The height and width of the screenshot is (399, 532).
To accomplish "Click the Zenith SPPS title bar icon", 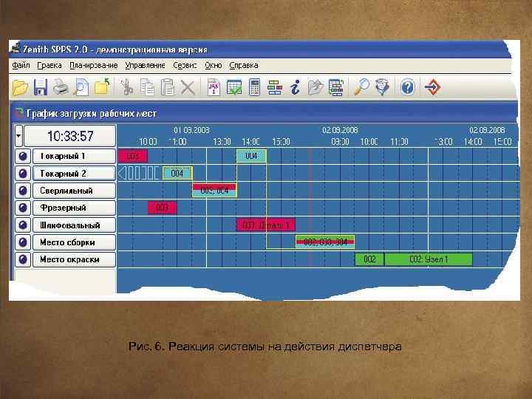I will pyautogui.click(x=16, y=48).
